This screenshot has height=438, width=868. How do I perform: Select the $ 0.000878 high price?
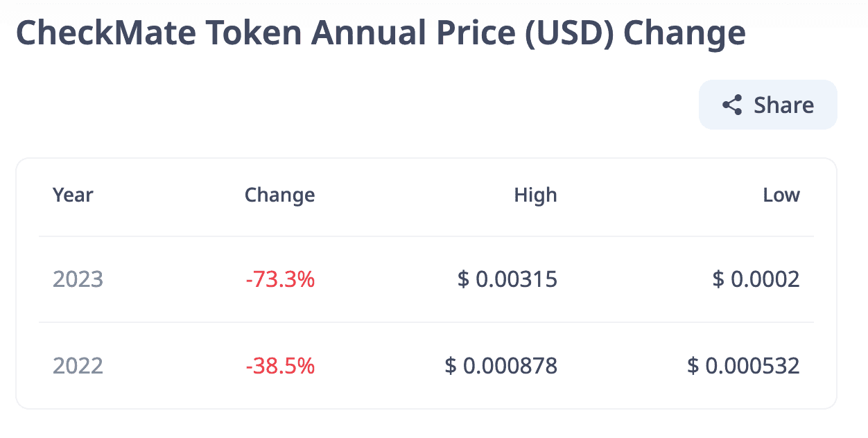click(501, 365)
